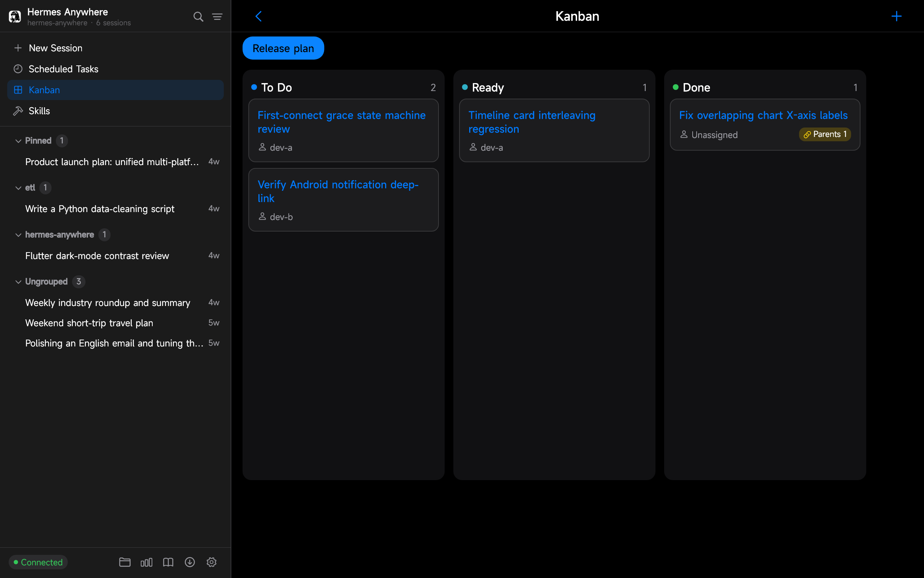Open the Skills section
This screenshot has width=924, height=578.
click(115, 111)
